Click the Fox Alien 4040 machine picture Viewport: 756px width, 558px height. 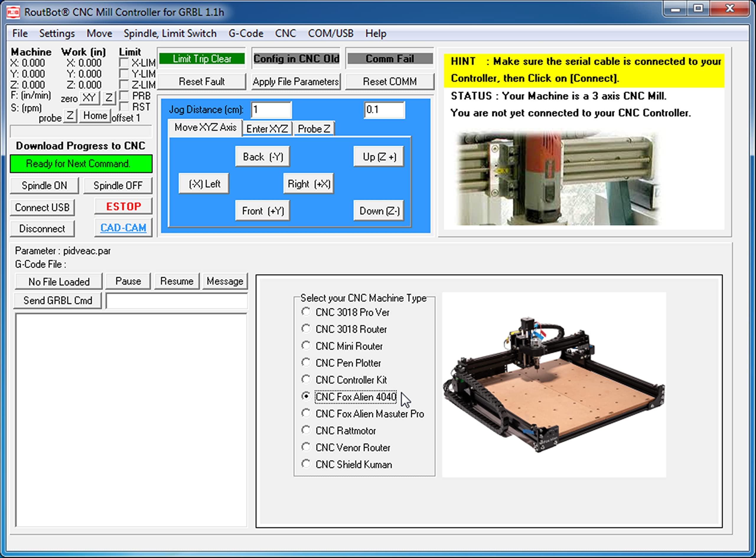point(554,385)
